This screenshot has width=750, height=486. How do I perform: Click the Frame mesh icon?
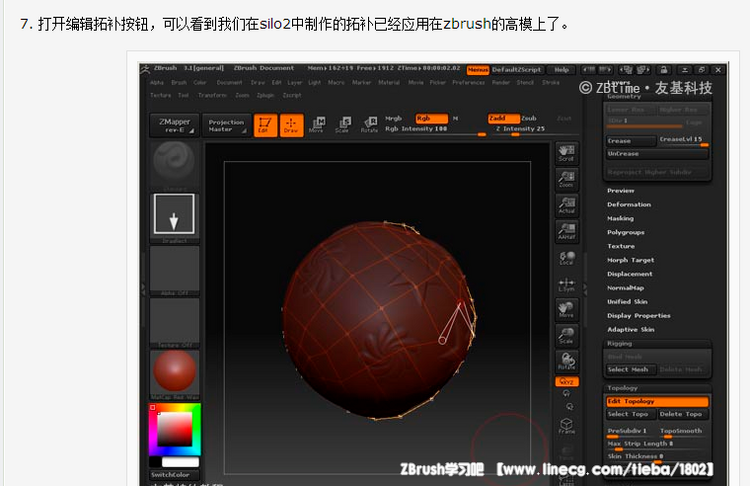pyautogui.click(x=567, y=426)
